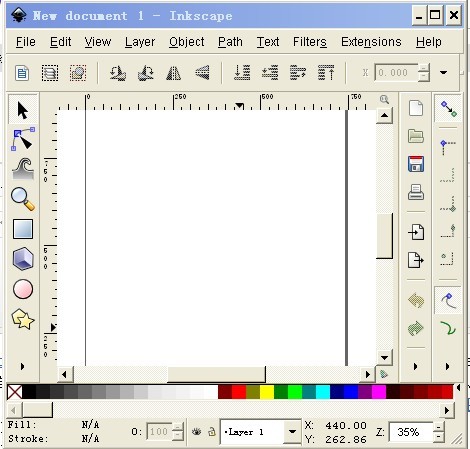Click the zoom percentage field
This screenshot has width=470, height=449.
tap(411, 432)
